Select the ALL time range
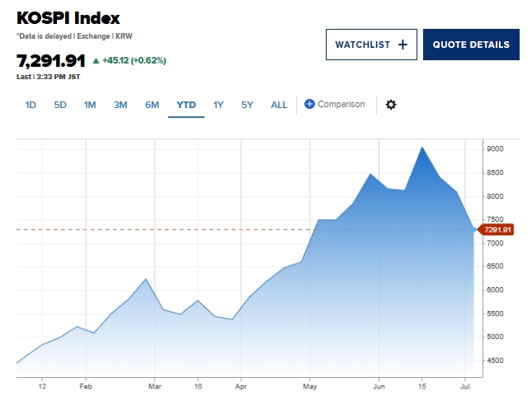The width and height of the screenshot is (532, 410). [x=279, y=105]
